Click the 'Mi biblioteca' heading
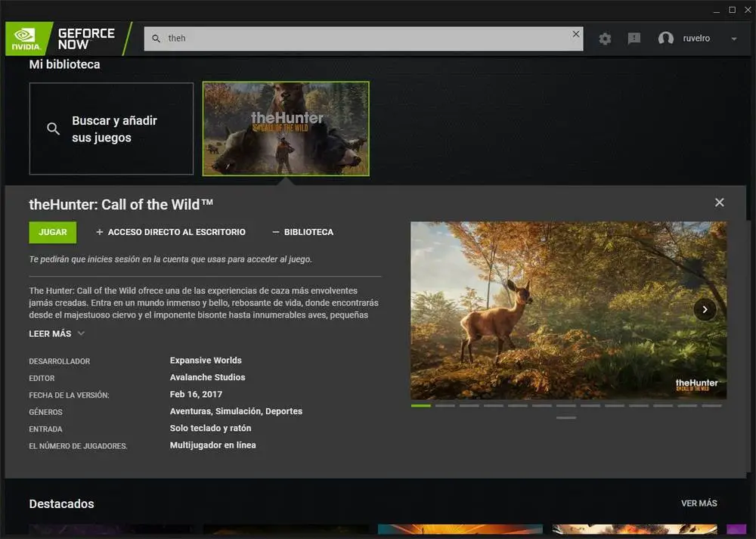 (x=64, y=64)
